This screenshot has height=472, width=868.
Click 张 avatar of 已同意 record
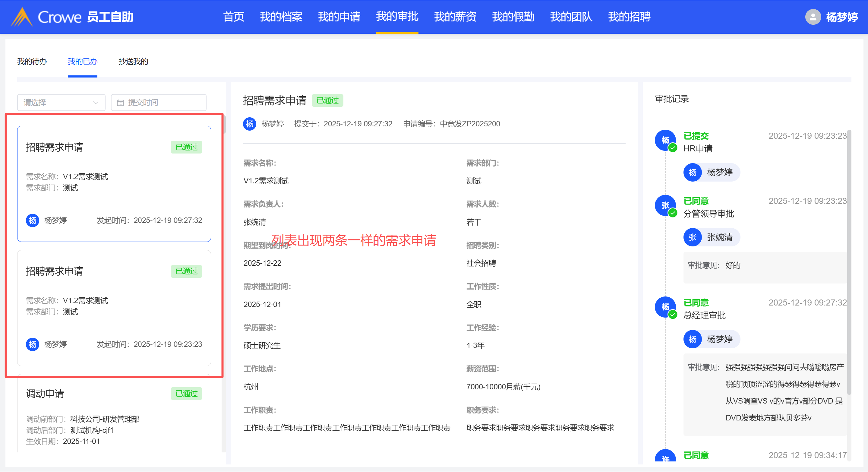point(665,205)
